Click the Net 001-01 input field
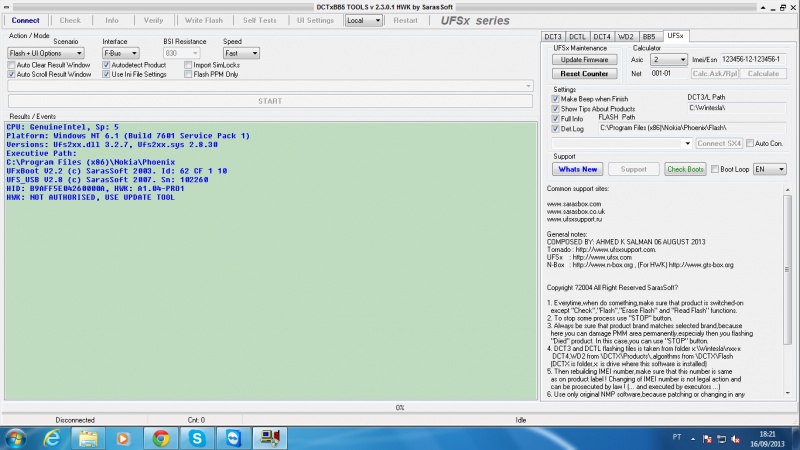 coord(668,73)
